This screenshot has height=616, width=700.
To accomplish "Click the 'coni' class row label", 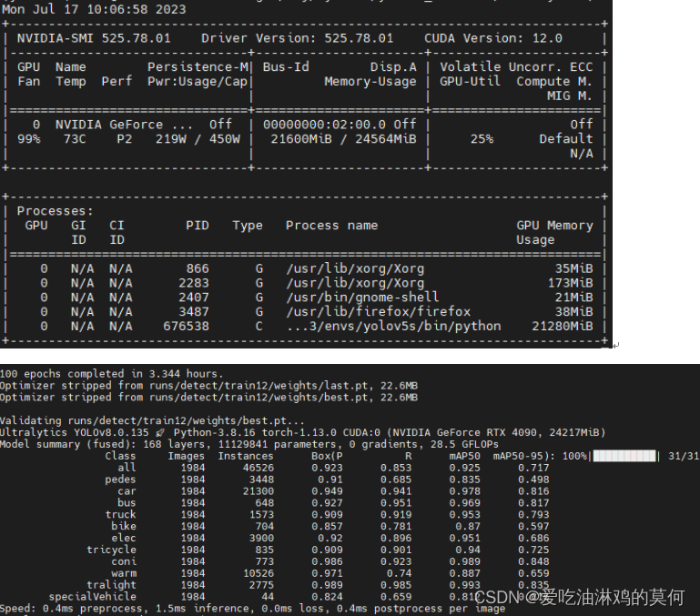I will (x=124, y=561).
